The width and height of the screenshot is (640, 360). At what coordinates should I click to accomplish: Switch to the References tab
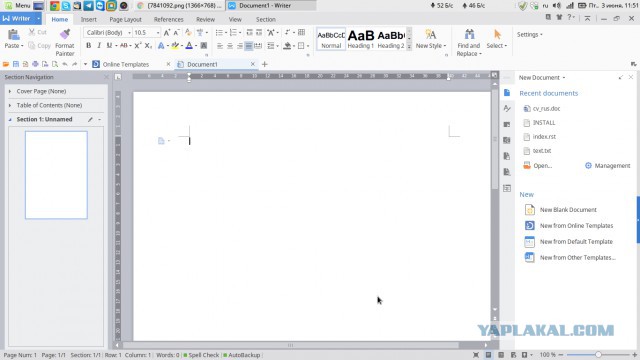point(169,19)
